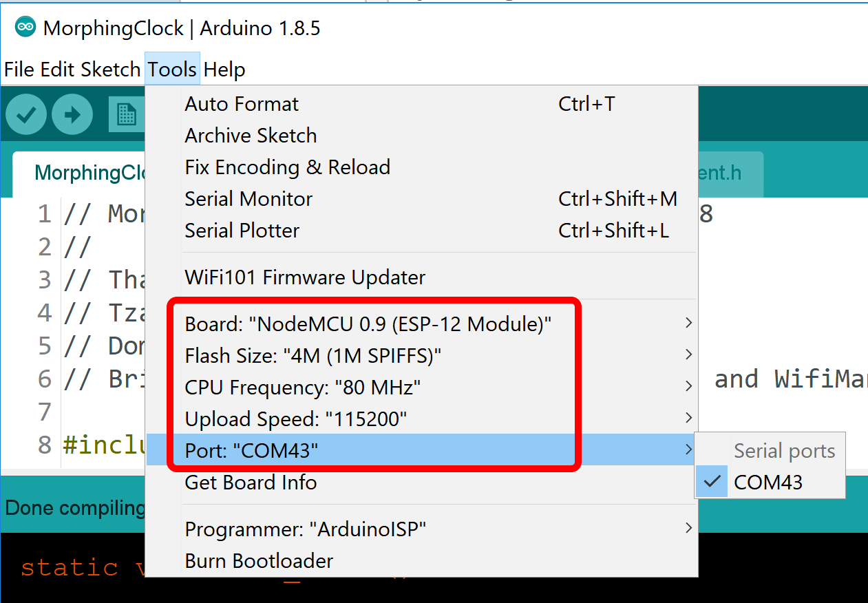Open the Sketch menu
This screenshot has height=603, width=868.
coord(110,70)
